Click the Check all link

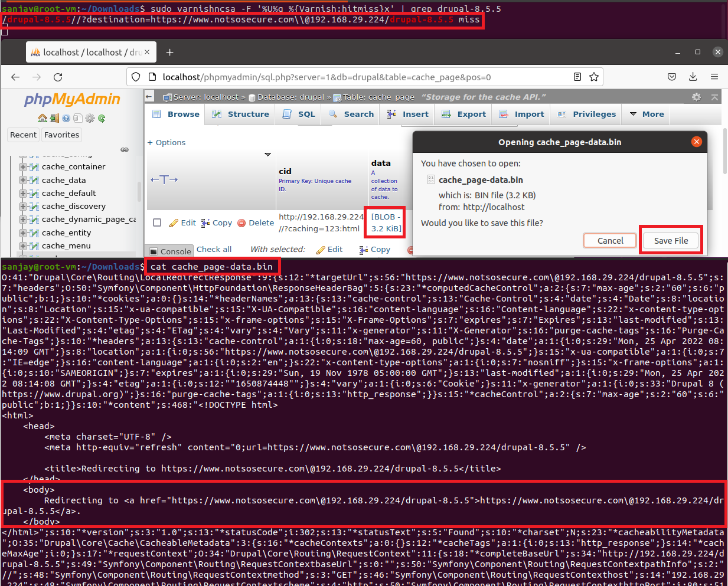tap(214, 250)
